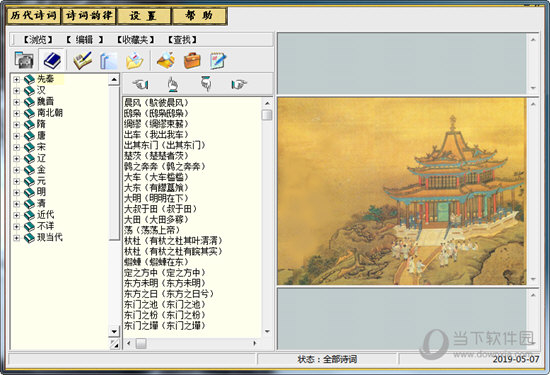Click the pavilion painting image
Screen dimensions: 550x375
402,192
